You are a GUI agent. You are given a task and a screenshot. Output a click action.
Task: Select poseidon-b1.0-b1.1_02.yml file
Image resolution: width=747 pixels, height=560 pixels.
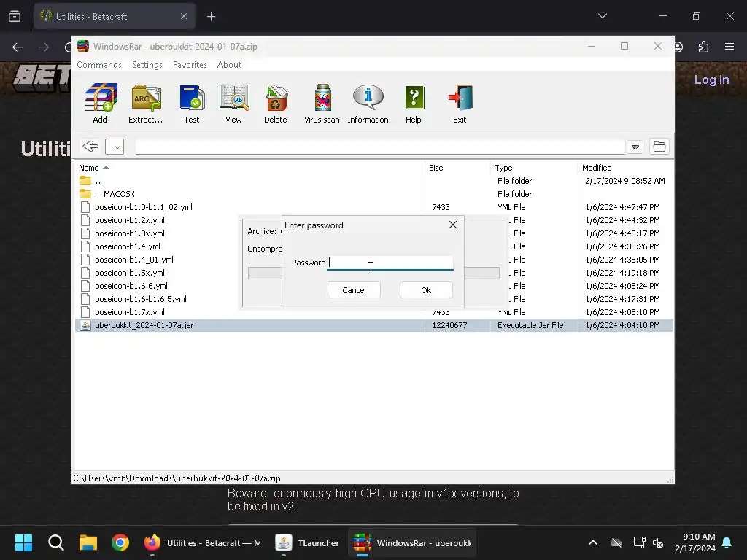[374, 207]
